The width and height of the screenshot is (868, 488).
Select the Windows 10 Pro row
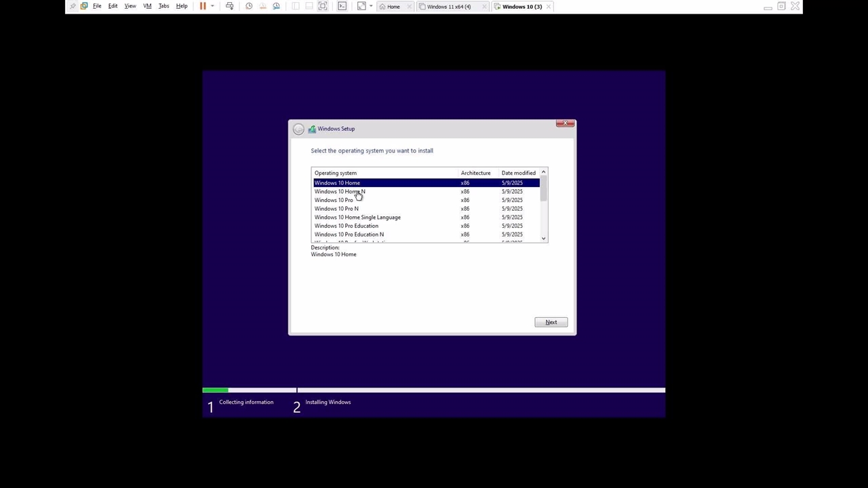[x=427, y=200]
